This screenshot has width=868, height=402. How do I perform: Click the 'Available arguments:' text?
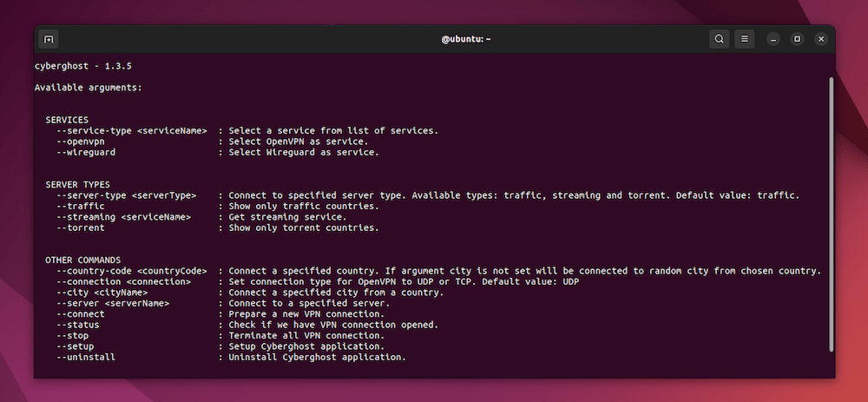click(89, 88)
